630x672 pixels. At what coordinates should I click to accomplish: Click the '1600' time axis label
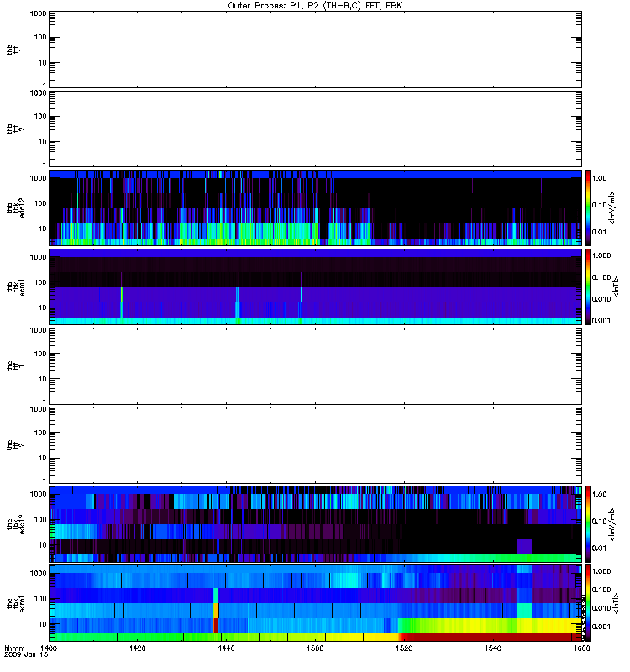pos(581,648)
